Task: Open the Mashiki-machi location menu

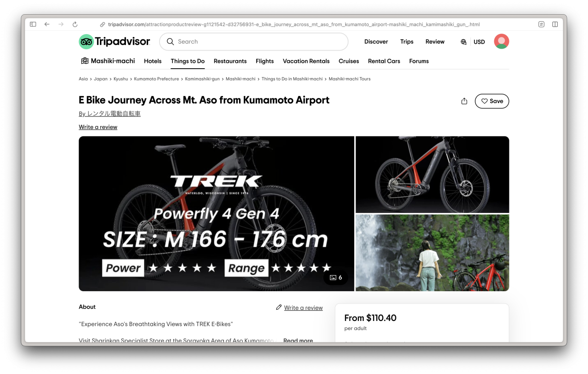Action: coord(108,61)
